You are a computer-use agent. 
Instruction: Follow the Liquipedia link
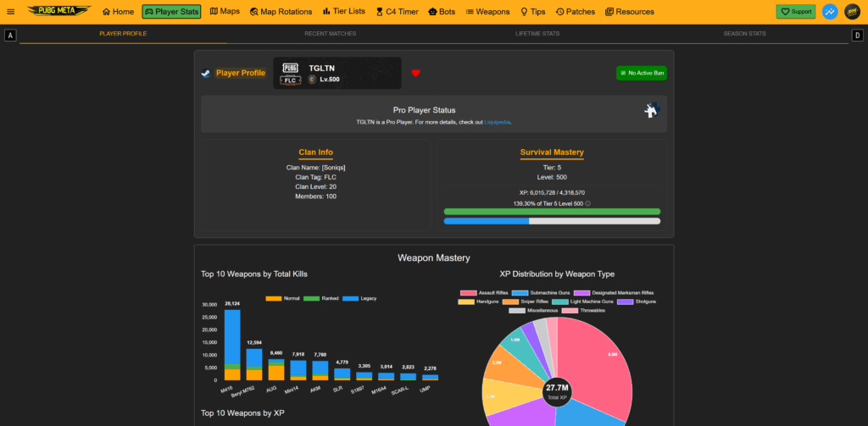(497, 122)
